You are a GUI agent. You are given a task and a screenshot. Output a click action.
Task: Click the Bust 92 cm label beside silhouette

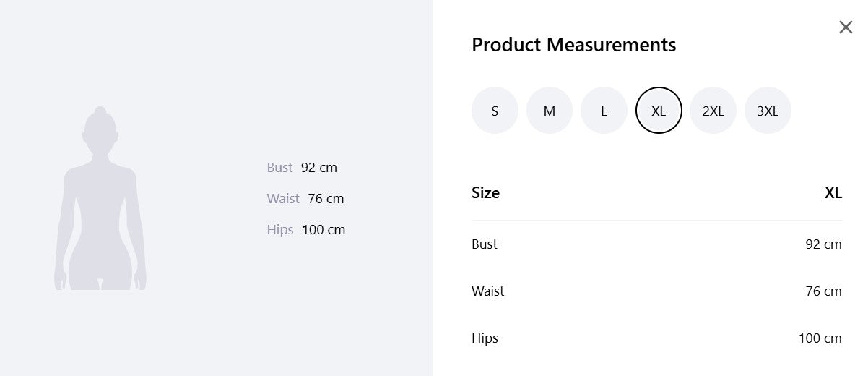(x=302, y=168)
